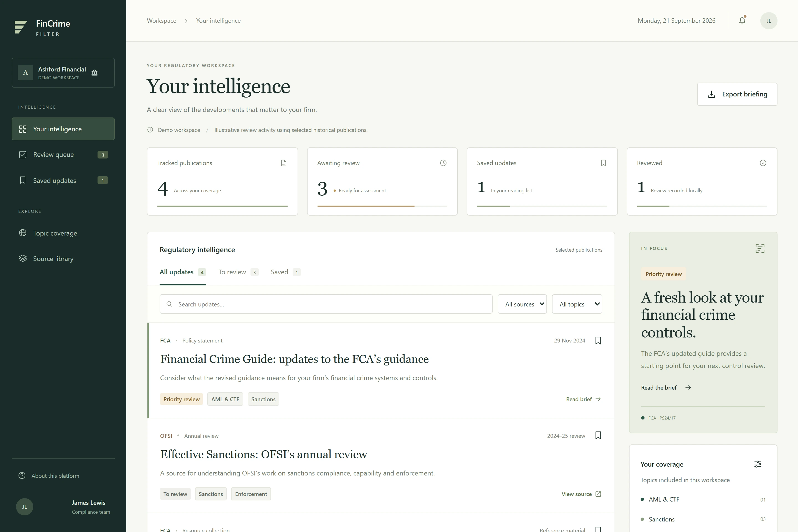Open the All topics dropdown

577,304
